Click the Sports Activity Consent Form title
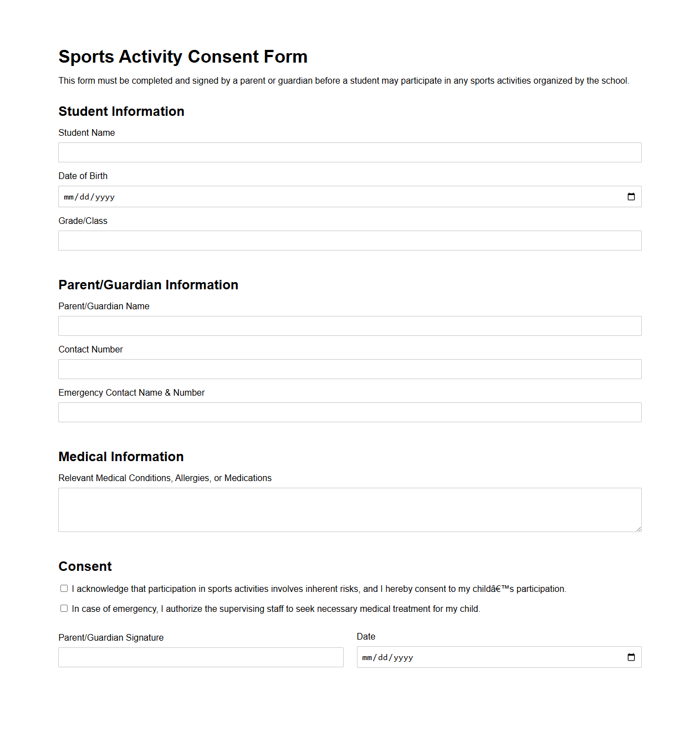Viewport: 700px width, 741px height. point(183,56)
